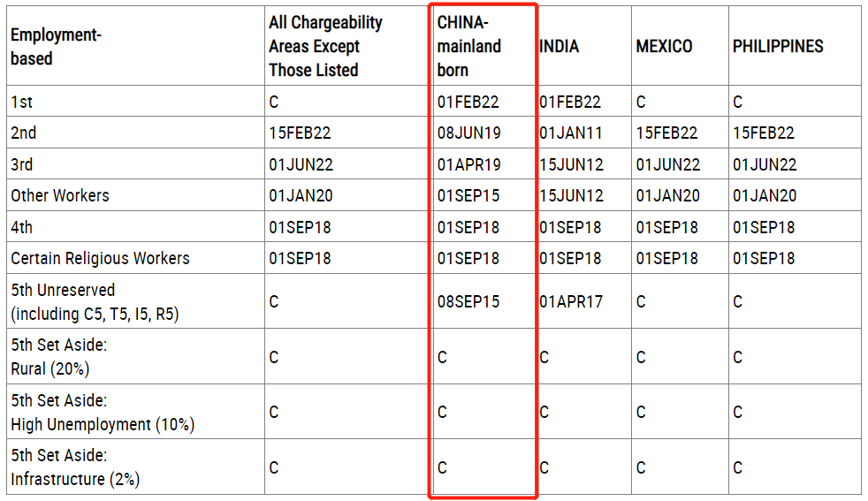Click 5th Set Aside High Unemployment label
Viewport: 868px width, 501px height.
(103, 412)
